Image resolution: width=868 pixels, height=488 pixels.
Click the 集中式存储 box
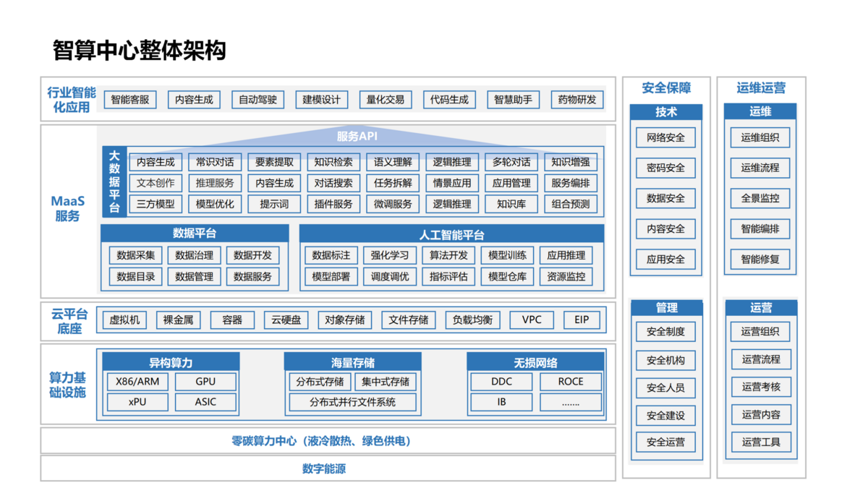pos(386,382)
